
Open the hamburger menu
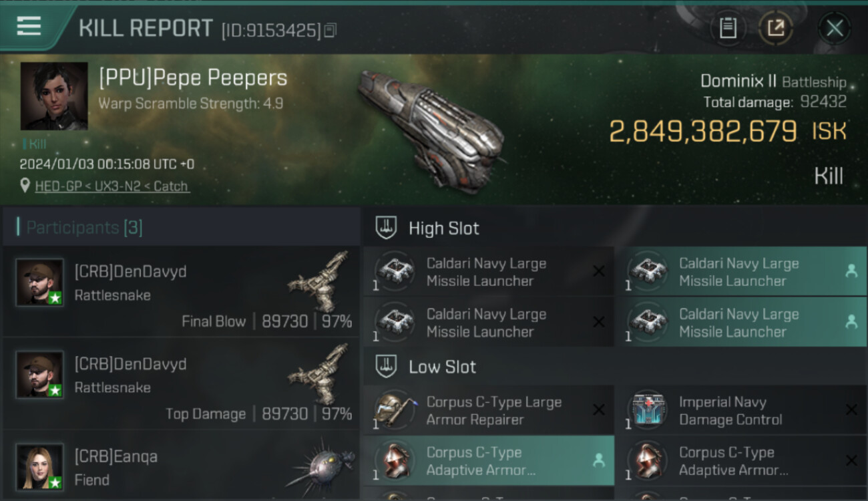click(29, 27)
